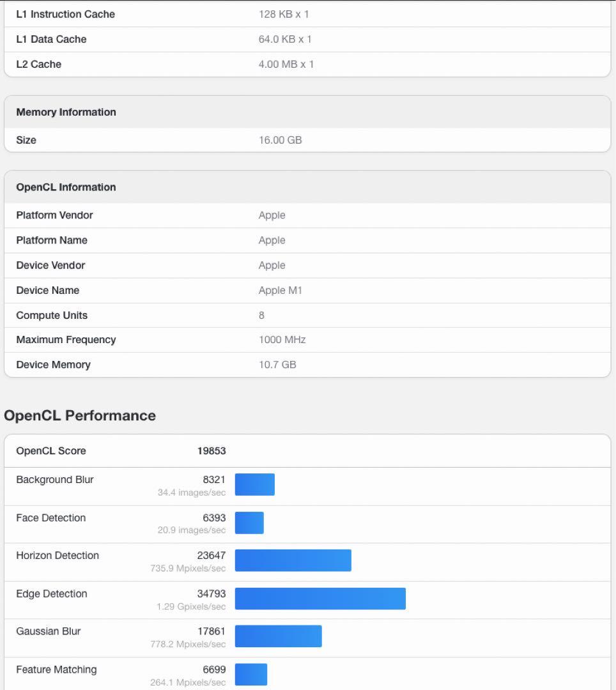This screenshot has width=616, height=690.
Task: Click the Device Memory value 10.7 GB
Action: (277, 365)
